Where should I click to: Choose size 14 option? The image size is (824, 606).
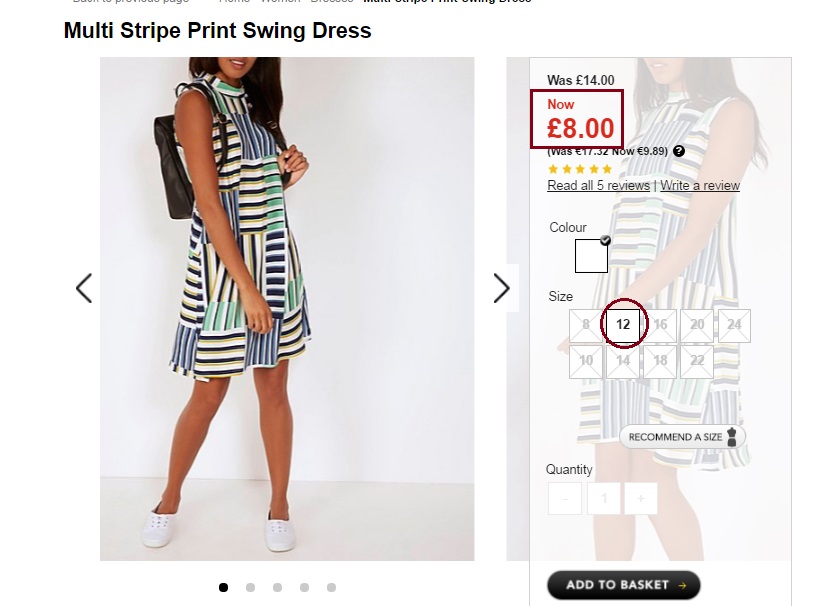pos(623,361)
